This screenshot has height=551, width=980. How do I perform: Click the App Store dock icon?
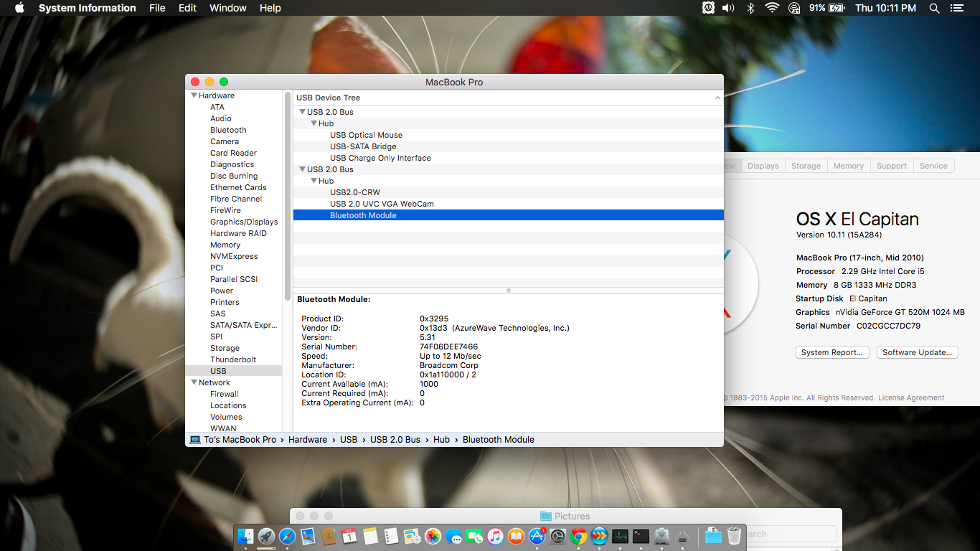537,536
